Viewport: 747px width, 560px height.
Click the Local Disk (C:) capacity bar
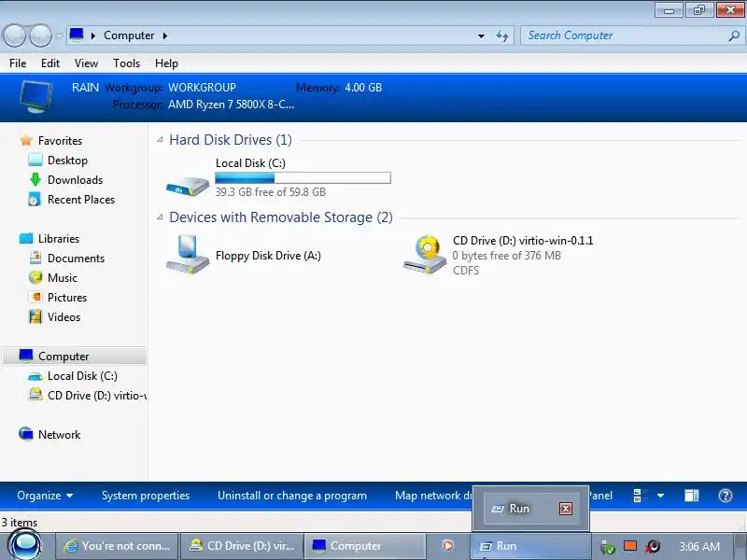coord(303,178)
